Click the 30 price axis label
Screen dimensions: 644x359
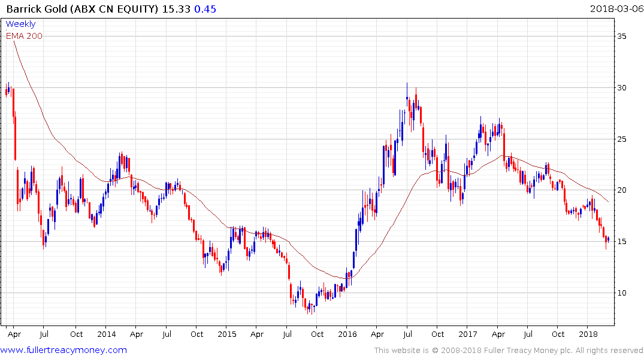622,88
